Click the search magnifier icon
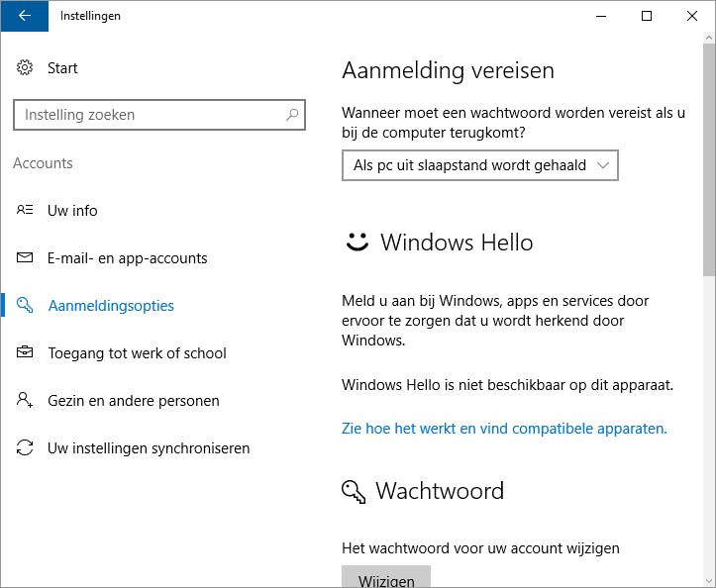This screenshot has height=588, width=716. (292, 115)
